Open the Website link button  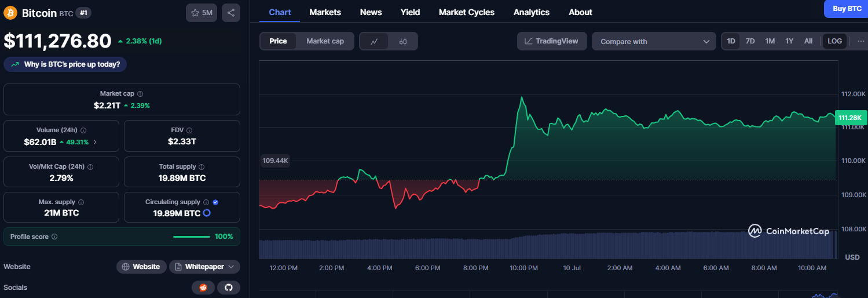pyautogui.click(x=141, y=267)
